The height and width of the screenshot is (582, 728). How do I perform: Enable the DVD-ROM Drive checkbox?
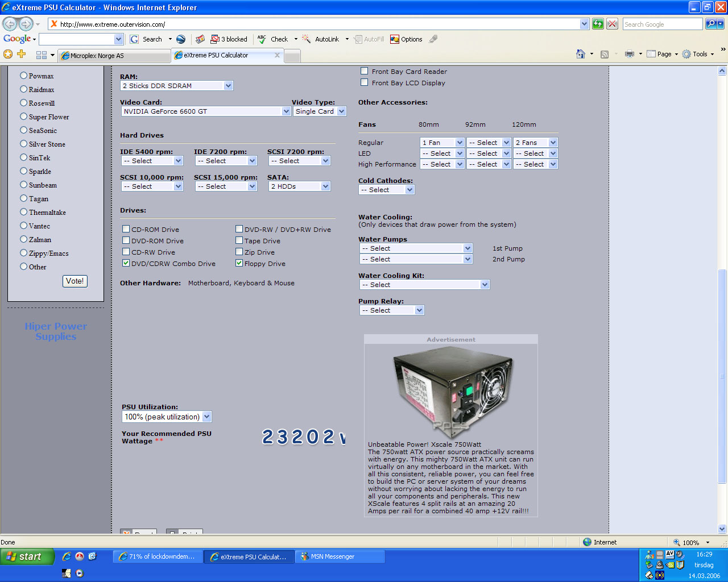tap(126, 240)
